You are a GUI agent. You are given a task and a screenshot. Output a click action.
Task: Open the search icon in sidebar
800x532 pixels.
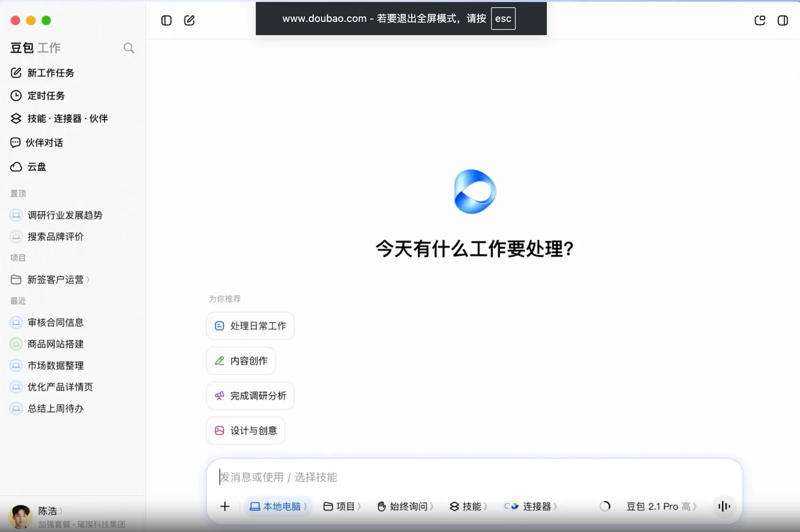[x=129, y=48]
